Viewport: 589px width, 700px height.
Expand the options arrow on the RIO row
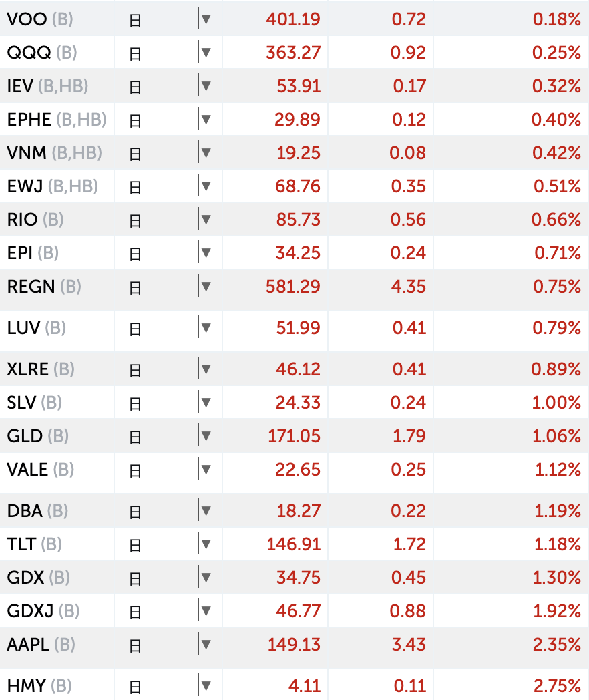[x=207, y=220]
